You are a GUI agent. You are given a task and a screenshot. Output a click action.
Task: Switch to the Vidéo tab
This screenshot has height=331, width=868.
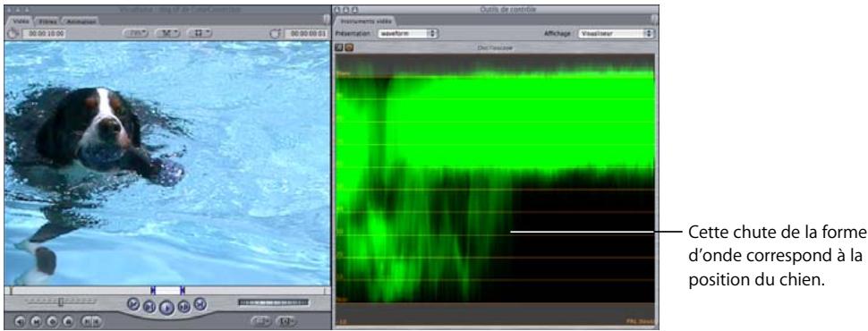tap(21, 21)
